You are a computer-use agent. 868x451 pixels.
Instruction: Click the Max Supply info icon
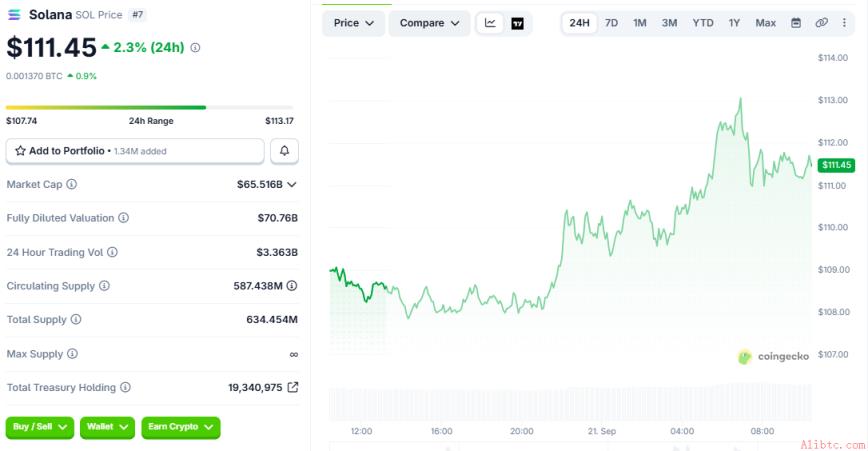coord(73,354)
